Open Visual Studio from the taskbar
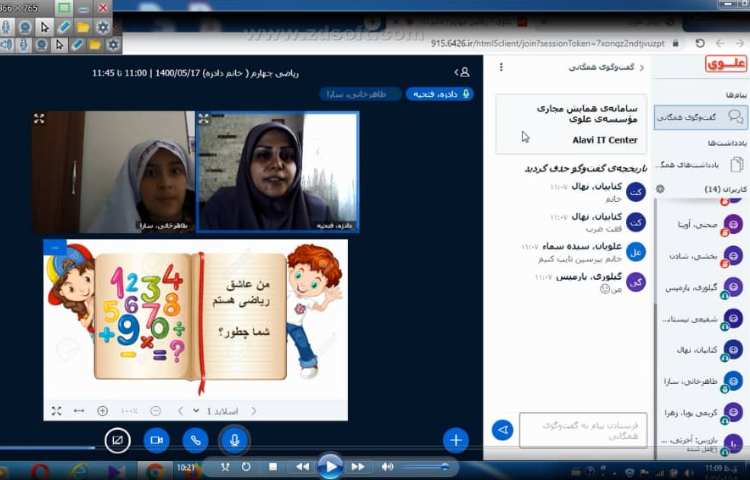Screen dimensions: 750x480 116,472
